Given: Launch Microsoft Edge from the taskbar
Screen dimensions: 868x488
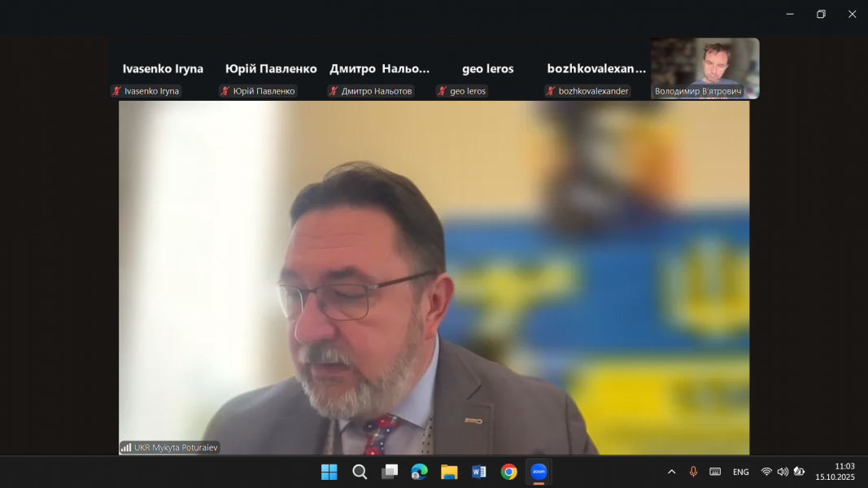Looking at the screenshot, I should coord(419,472).
